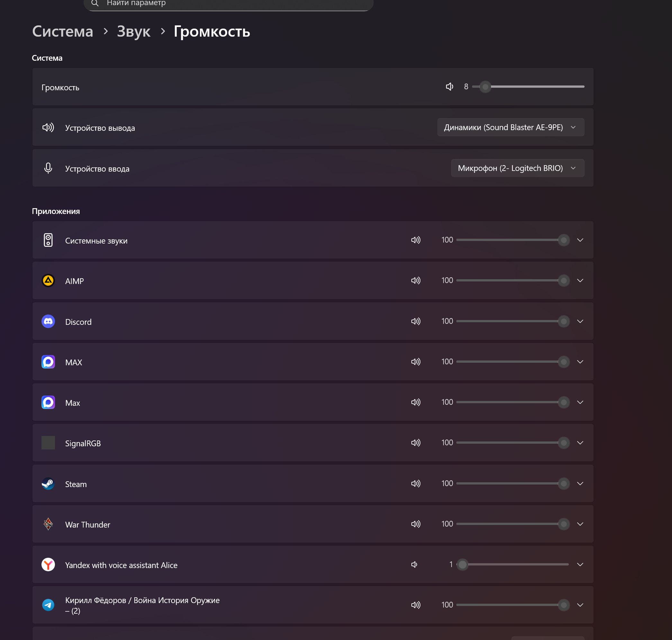Click the Max lowercase app icon
The image size is (672, 640).
[x=48, y=402]
